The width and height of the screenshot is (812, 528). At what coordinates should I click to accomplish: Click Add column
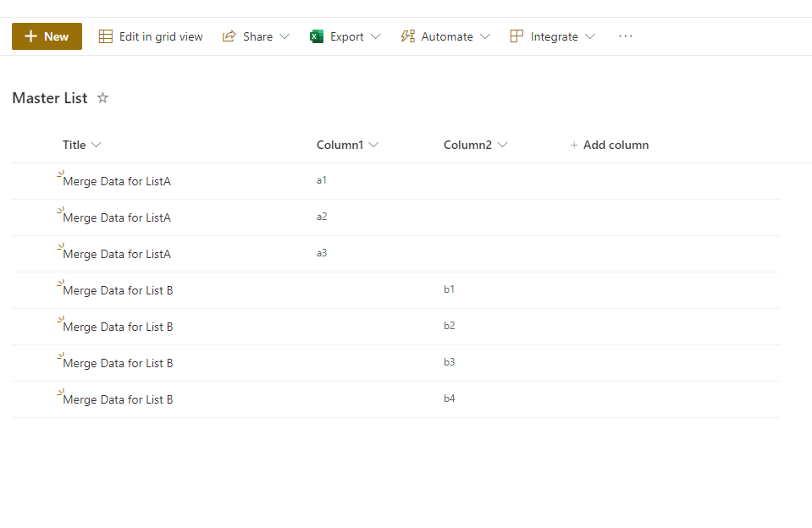pyautogui.click(x=610, y=145)
